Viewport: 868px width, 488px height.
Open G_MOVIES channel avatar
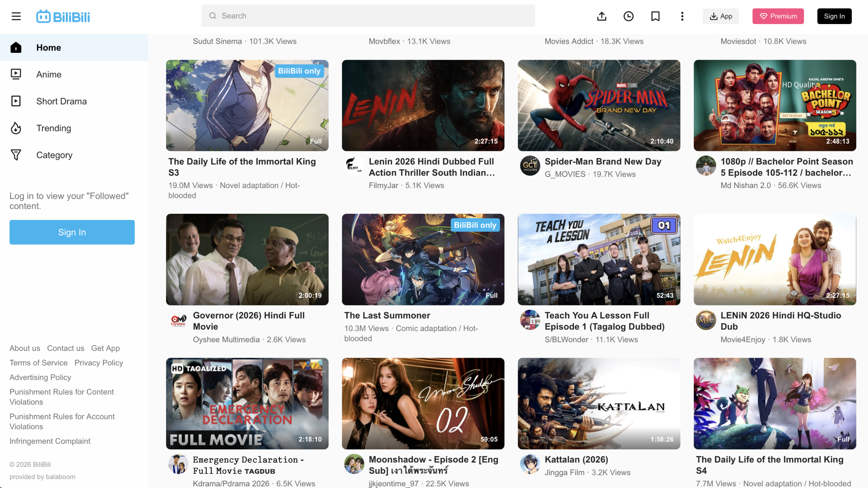coord(530,166)
